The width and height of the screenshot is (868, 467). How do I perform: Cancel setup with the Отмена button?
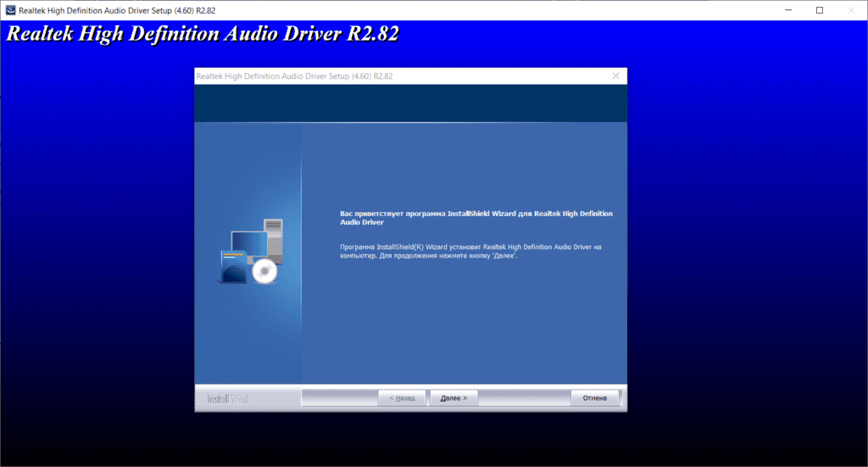tap(594, 398)
